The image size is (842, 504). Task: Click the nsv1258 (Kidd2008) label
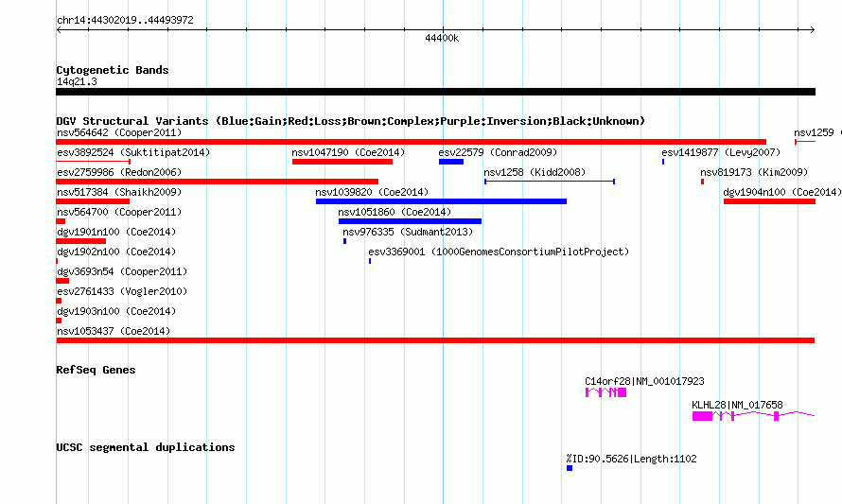point(535,172)
